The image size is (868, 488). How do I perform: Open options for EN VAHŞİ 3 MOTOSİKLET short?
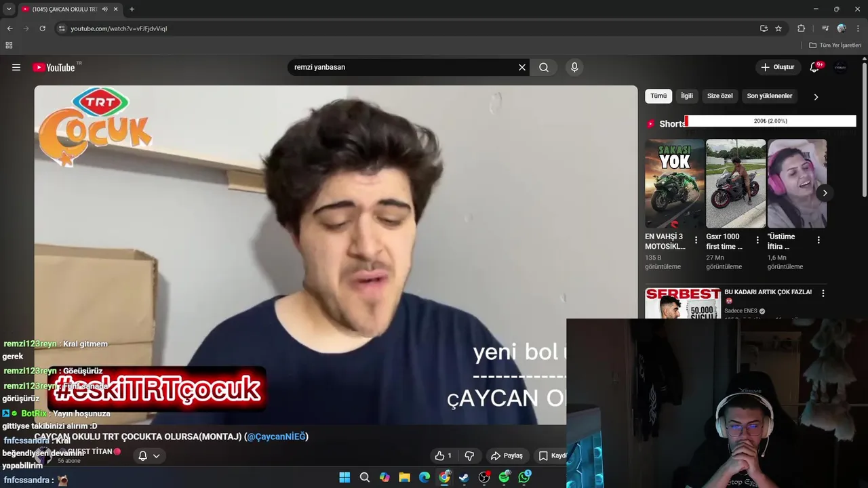pyautogui.click(x=696, y=240)
